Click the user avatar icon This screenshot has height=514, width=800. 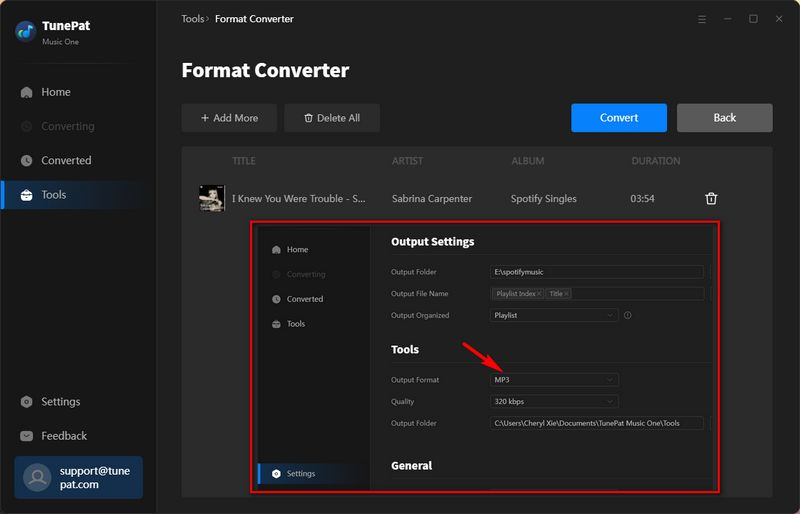point(37,477)
